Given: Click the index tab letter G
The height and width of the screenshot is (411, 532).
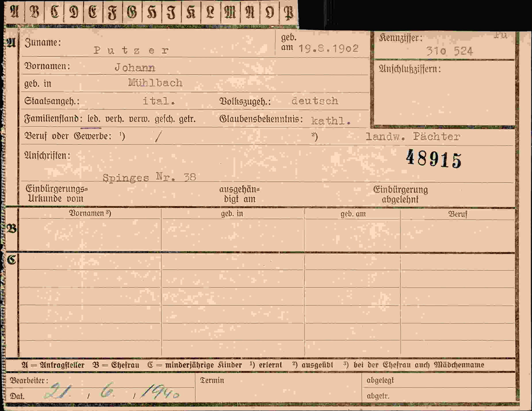Looking at the screenshot, I should click(x=132, y=12).
